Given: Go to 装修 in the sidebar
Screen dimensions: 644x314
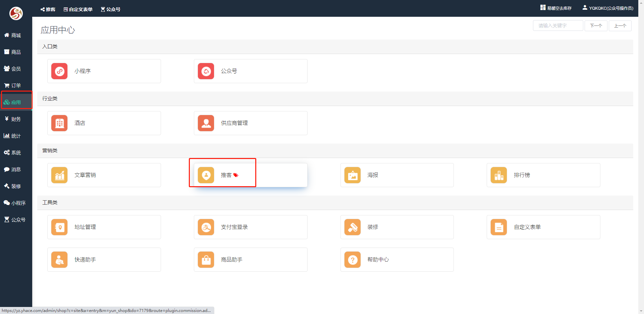Looking at the screenshot, I should pyautogui.click(x=16, y=186).
